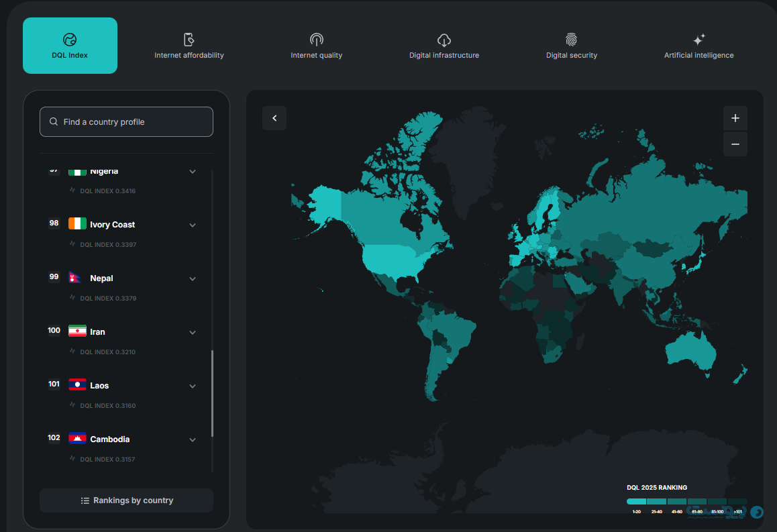777x532 pixels.
Task: Switch to the DQL Index tab
Action: click(70, 46)
